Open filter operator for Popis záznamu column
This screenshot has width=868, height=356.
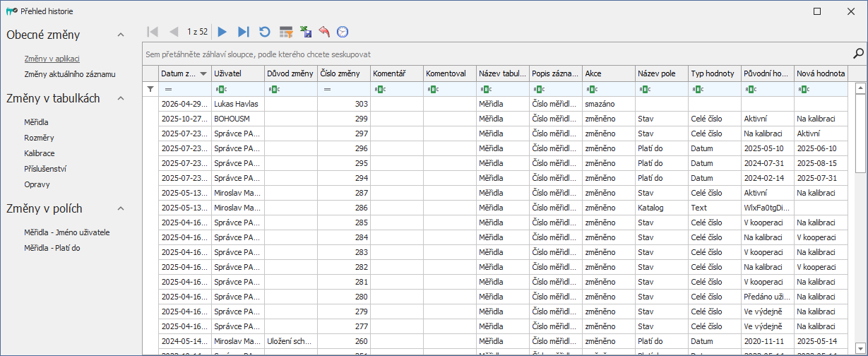tap(538, 89)
